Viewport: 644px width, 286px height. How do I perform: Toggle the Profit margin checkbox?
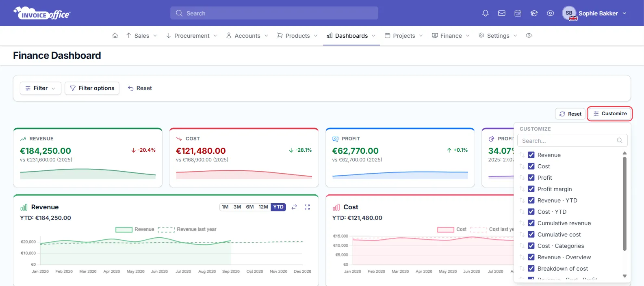click(x=531, y=189)
